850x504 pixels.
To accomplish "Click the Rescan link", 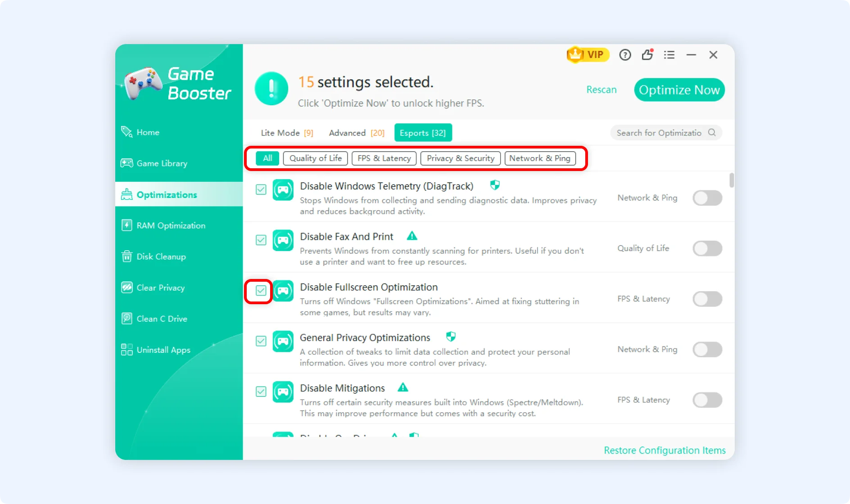I will point(601,90).
